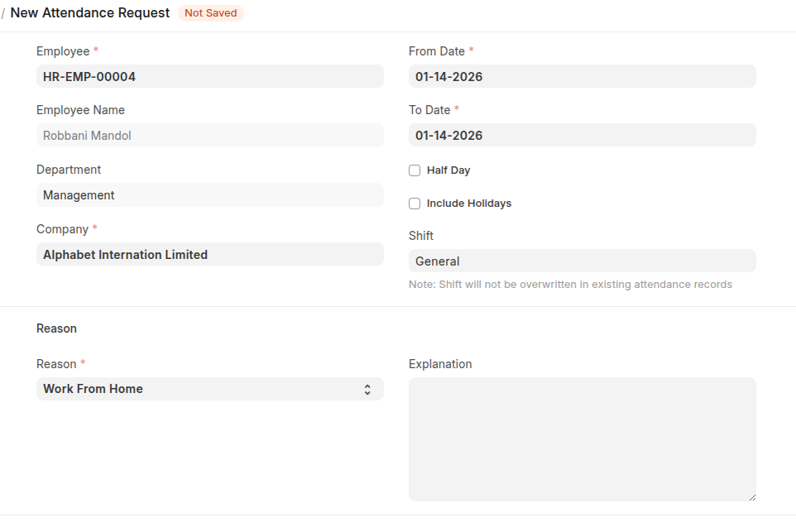Open the Company field Alphabet Internation Limited
The image size is (796, 532).
tap(209, 255)
